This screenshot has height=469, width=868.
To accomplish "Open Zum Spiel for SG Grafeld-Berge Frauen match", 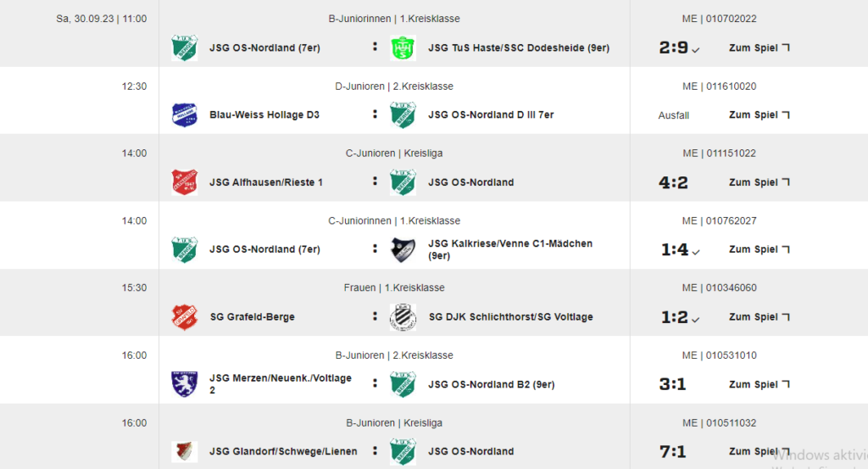I will [759, 316].
